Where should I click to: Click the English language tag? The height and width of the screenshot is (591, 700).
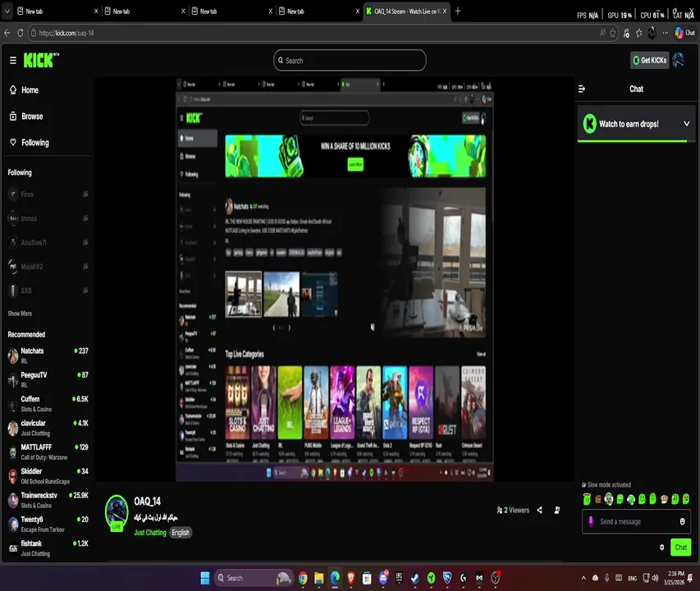pos(181,533)
